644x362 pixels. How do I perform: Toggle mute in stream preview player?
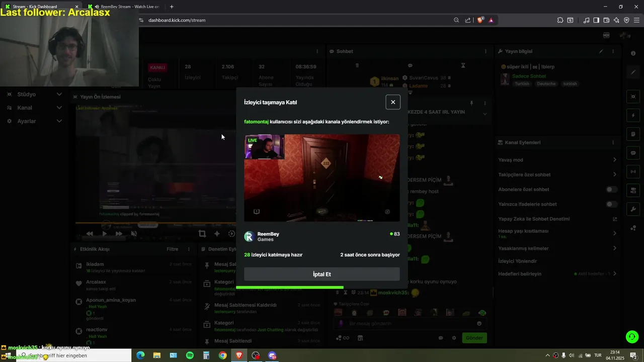pos(134,233)
